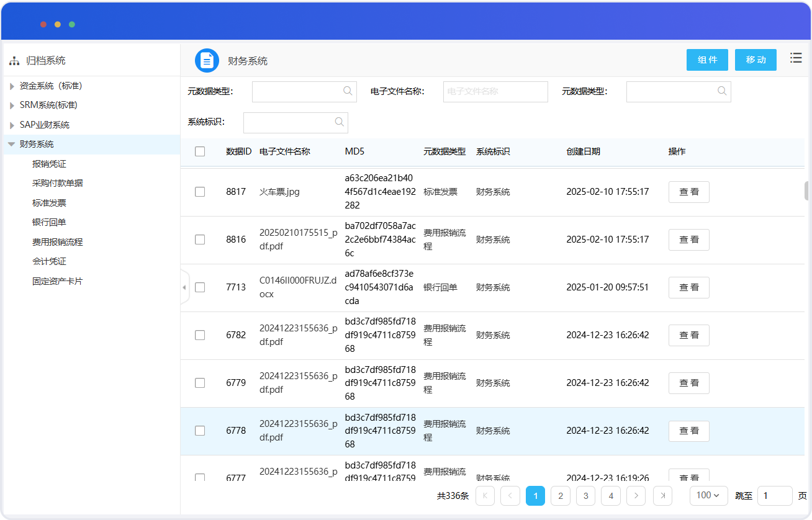Open the 100 page-size dropdown

tap(708, 495)
